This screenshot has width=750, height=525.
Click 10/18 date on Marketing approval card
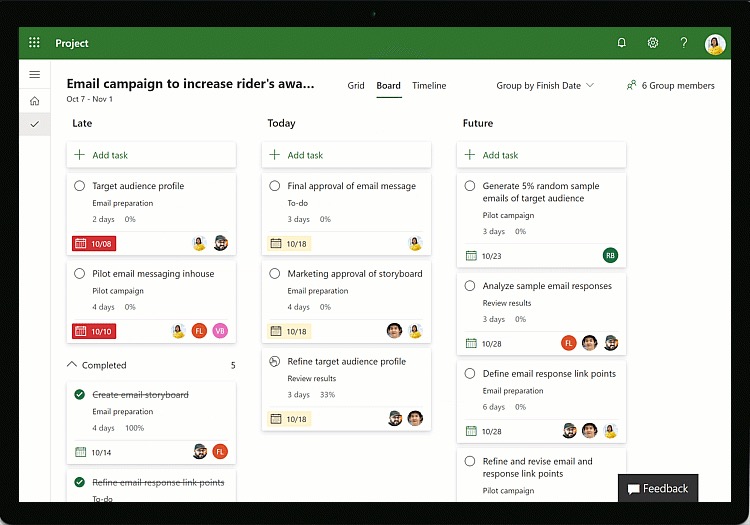point(289,331)
